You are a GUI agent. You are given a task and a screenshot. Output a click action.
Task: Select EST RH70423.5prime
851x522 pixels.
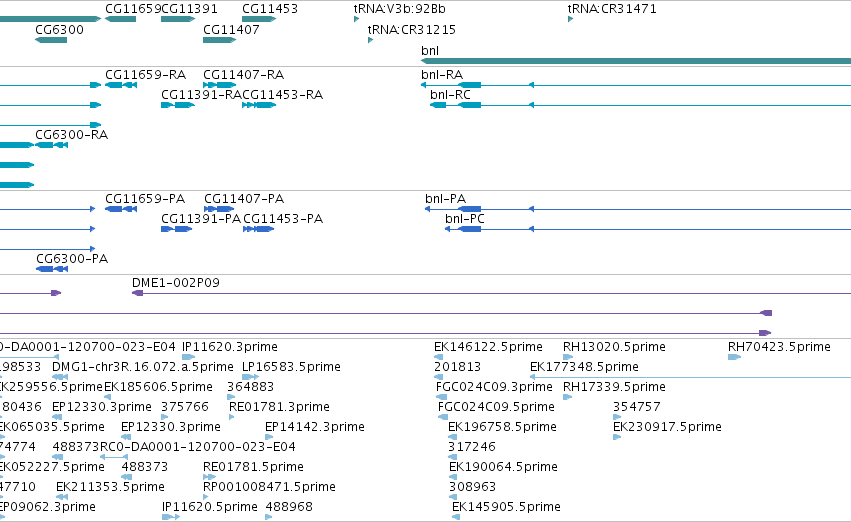coord(779,347)
